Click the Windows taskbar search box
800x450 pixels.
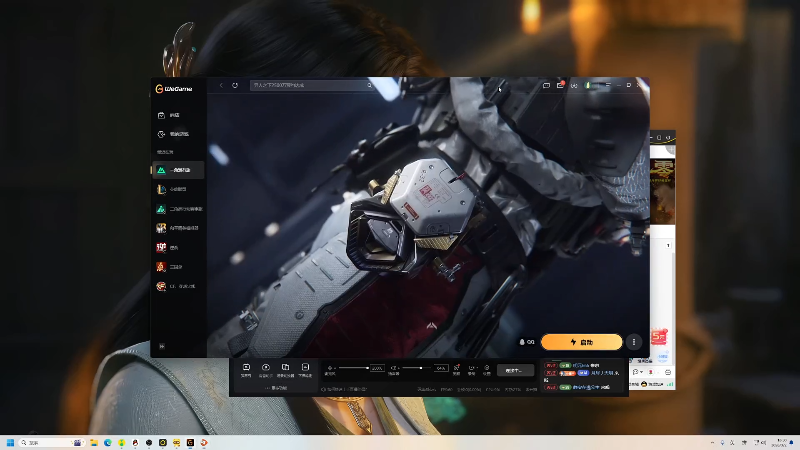click(51, 442)
